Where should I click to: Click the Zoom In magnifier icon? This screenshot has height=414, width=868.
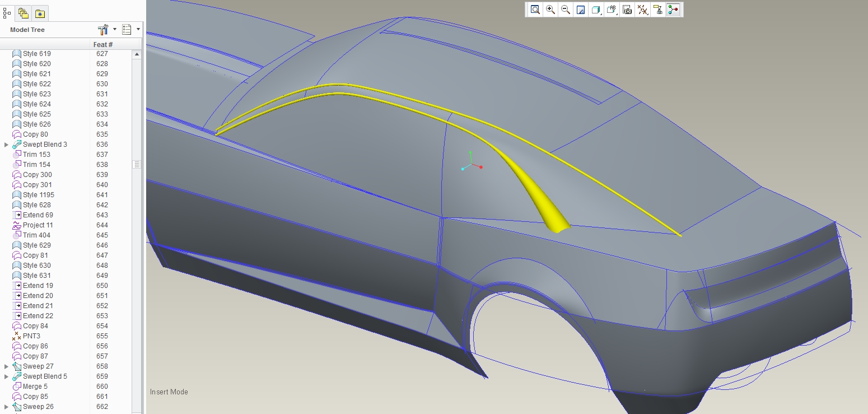pyautogui.click(x=550, y=10)
